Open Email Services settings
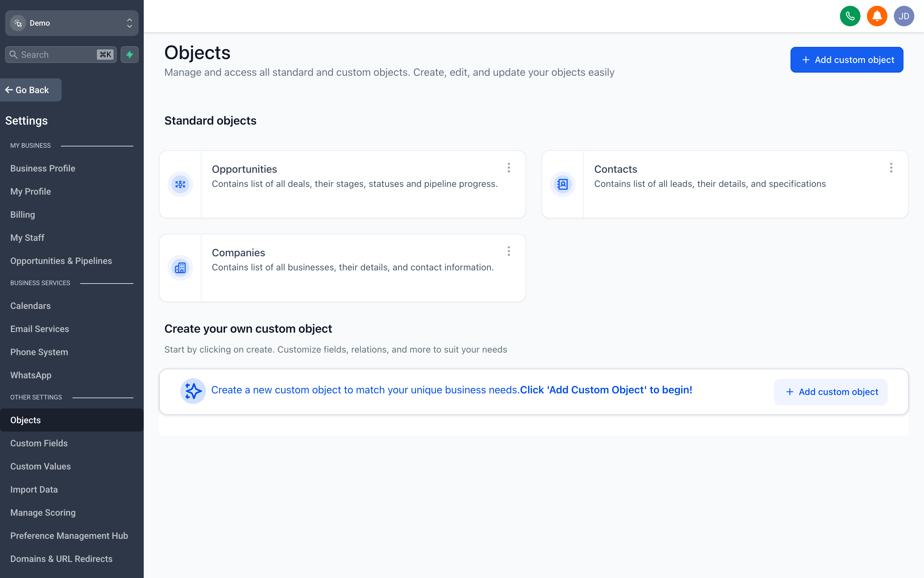This screenshot has width=924, height=578. [x=40, y=329]
